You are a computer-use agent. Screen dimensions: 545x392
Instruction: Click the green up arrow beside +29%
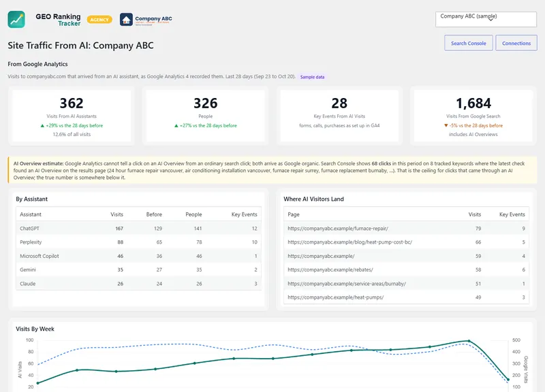click(42, 126)
